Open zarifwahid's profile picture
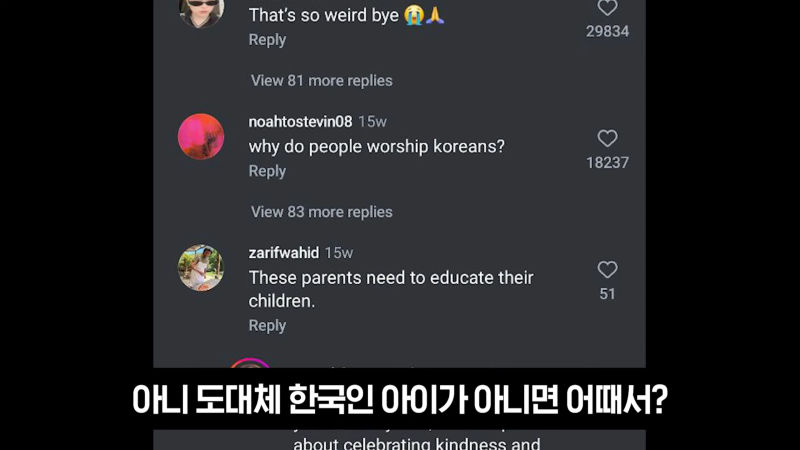 click(x=201, y=268)
